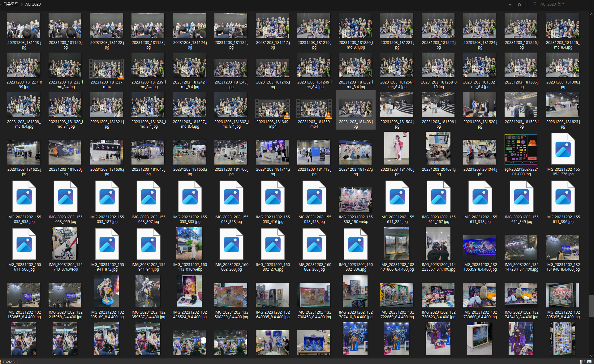The height and width of the screenshot is (364, 594).
Task: Switch to large thumbnails view in status bar
Action: click(x=589, y=362)
